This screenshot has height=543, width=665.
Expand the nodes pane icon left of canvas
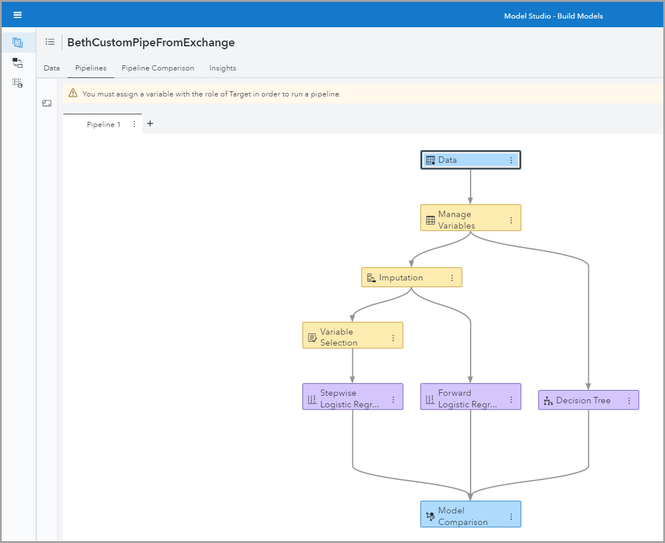(x=47, y=103)
